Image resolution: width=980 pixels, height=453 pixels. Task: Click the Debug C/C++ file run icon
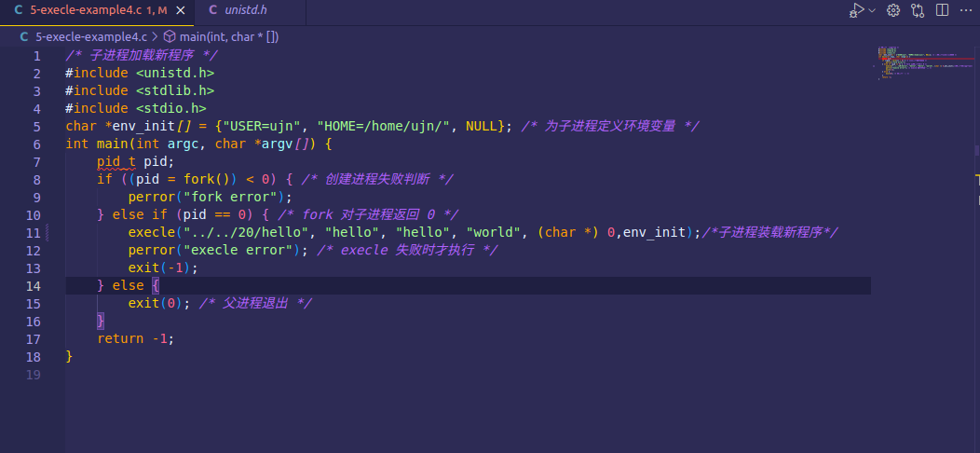point(856,10)
